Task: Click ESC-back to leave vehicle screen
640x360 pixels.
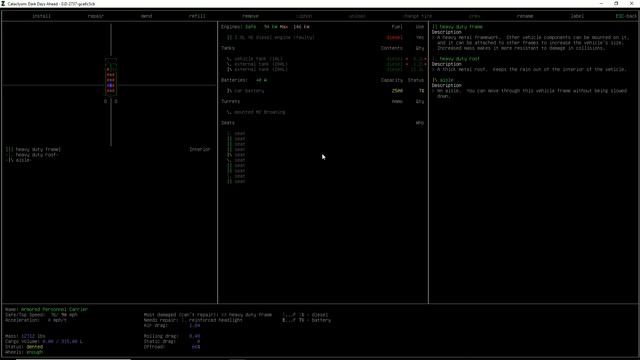Action: (626, 16)
